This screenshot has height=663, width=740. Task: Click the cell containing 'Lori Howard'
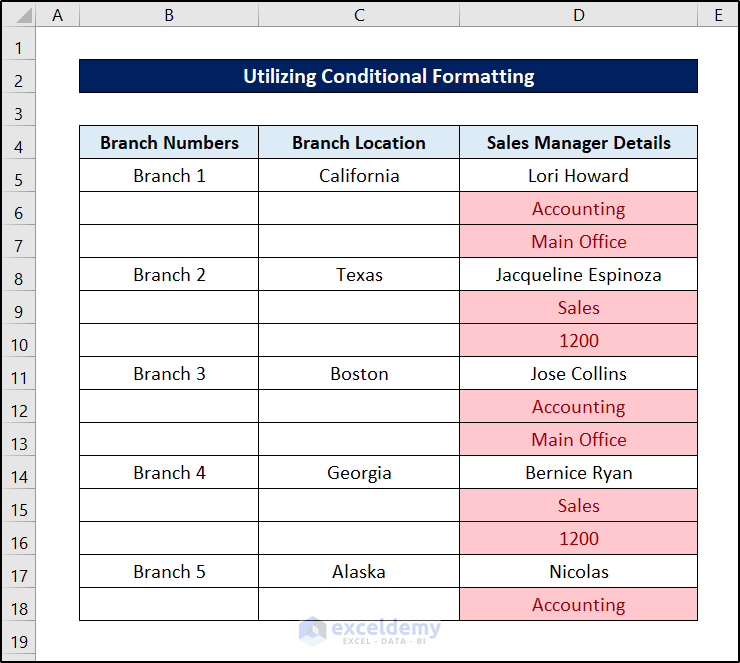(x=578, y=176)
